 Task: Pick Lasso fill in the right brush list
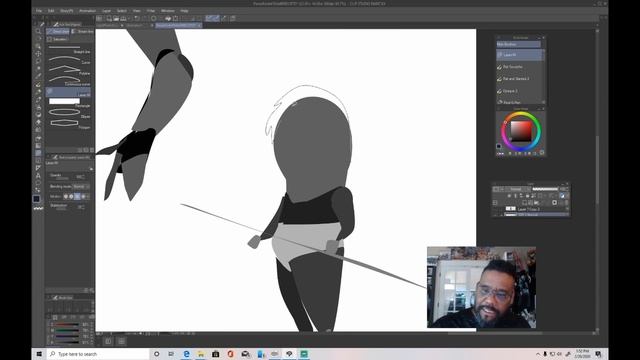[x=520, y=55]
